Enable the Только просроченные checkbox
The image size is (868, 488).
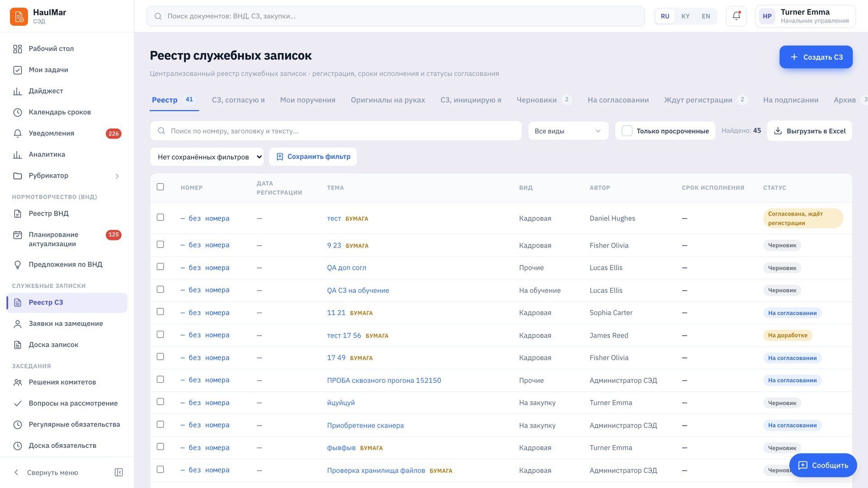pyautogui.click(x=627, y=131)
